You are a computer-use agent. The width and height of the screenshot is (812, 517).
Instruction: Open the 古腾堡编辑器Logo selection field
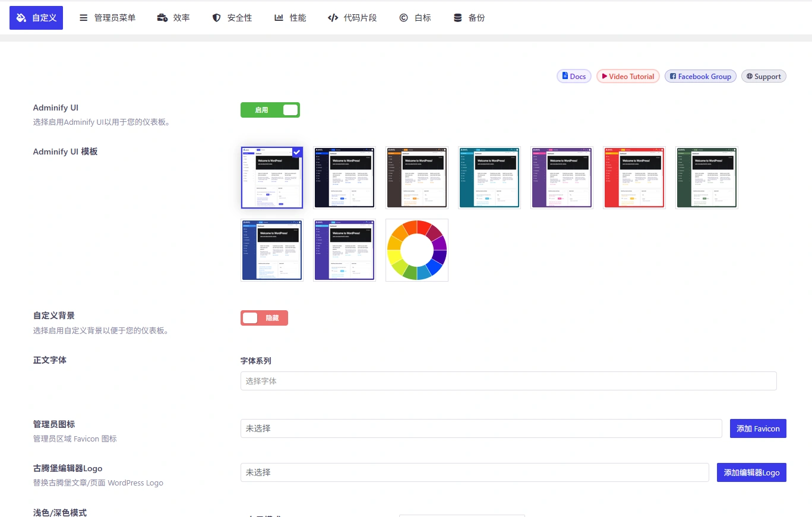pyautogui.click(x=473, y=472)
